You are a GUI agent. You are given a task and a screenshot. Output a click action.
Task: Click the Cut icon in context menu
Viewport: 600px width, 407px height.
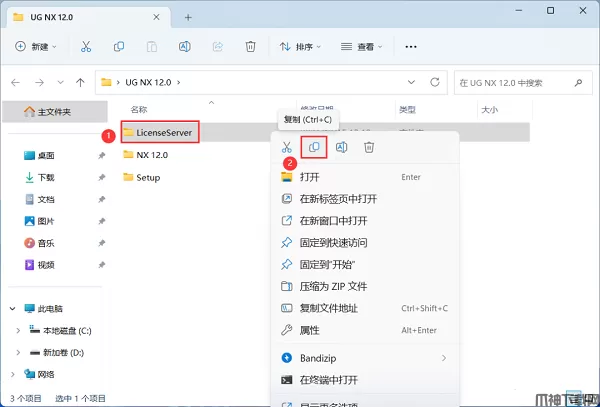(x=286, y=147)
